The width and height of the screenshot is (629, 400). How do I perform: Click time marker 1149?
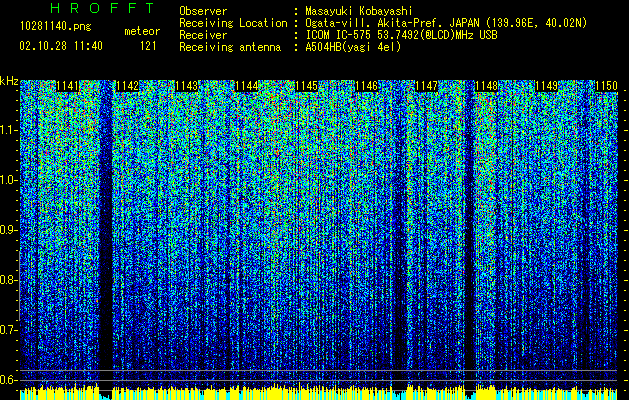coord(546,86)
